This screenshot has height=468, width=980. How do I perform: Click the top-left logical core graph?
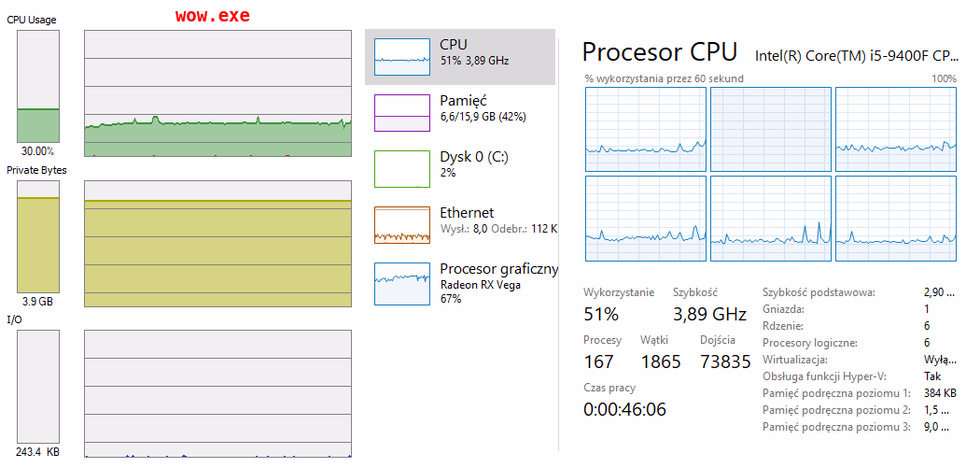pos(645,129)
